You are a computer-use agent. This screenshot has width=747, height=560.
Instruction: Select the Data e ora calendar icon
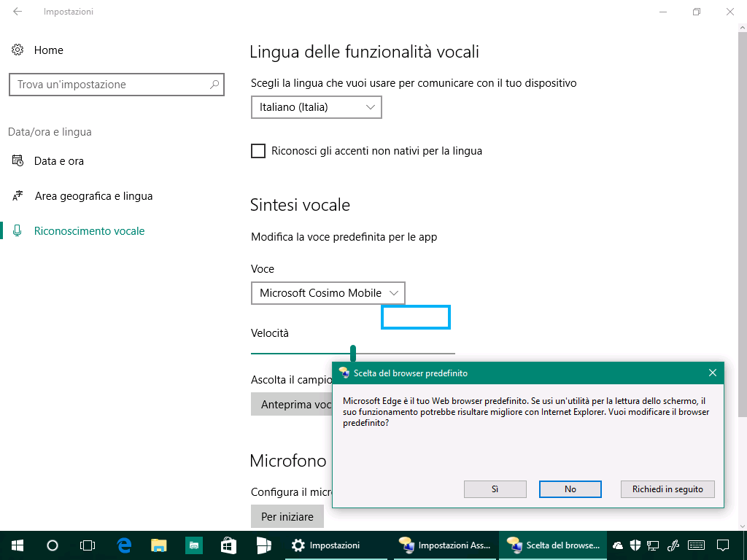18,161
